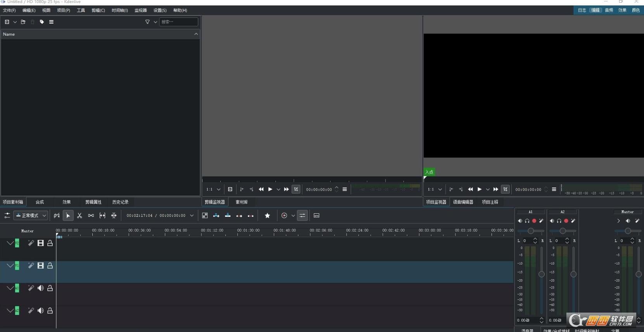
Task: Switch to the 效果 tab below project bin
Action: (67, 202)
